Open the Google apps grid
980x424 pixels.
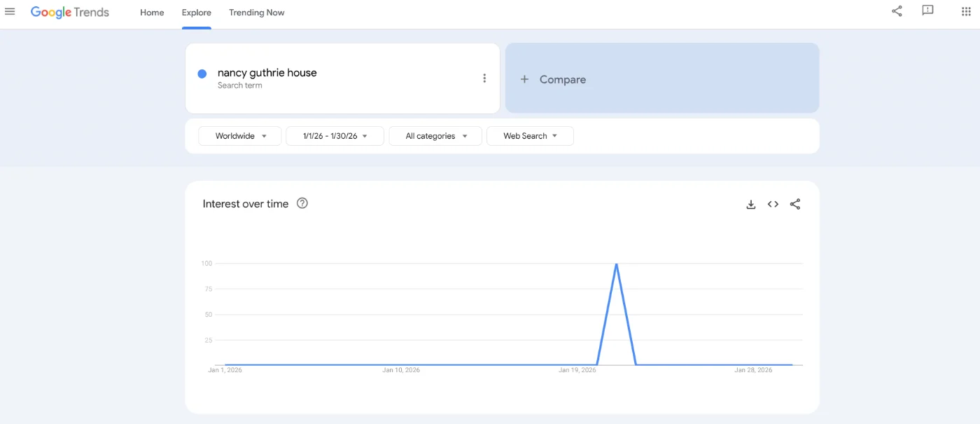pyautogui.click(x=966, y=11)
